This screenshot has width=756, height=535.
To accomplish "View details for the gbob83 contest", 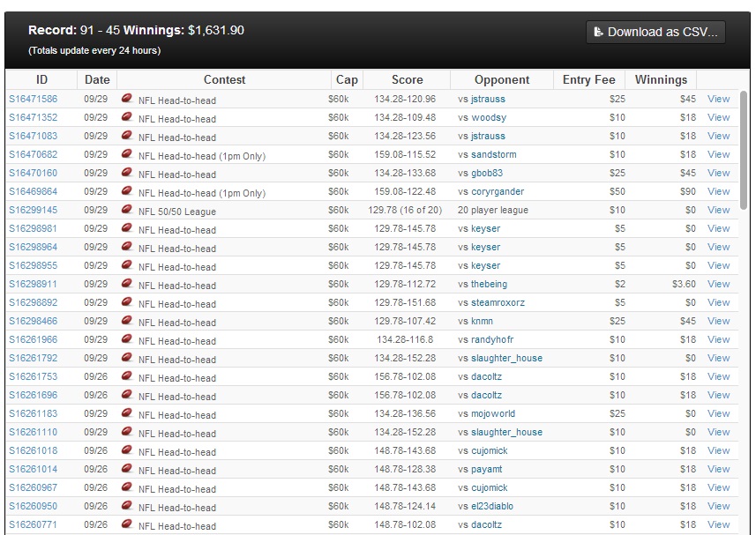I will pyautogui.click(x=718, y=173).
